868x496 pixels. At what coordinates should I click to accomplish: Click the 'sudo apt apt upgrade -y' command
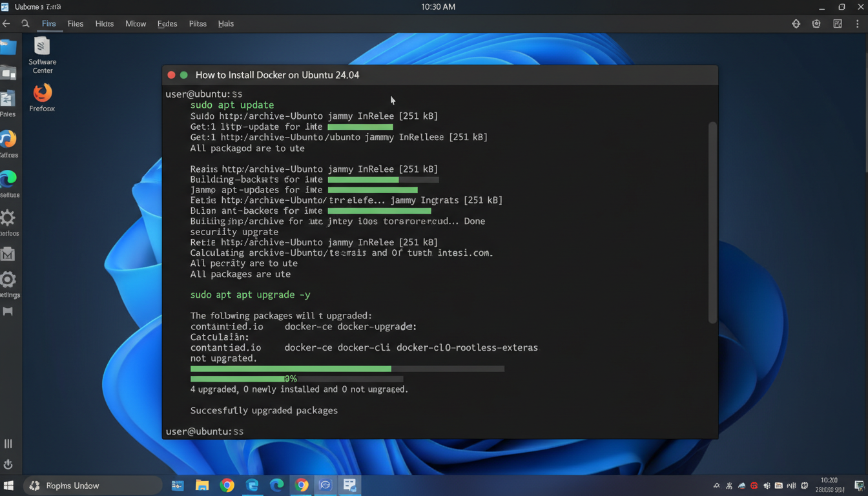(x=250, y=294)
